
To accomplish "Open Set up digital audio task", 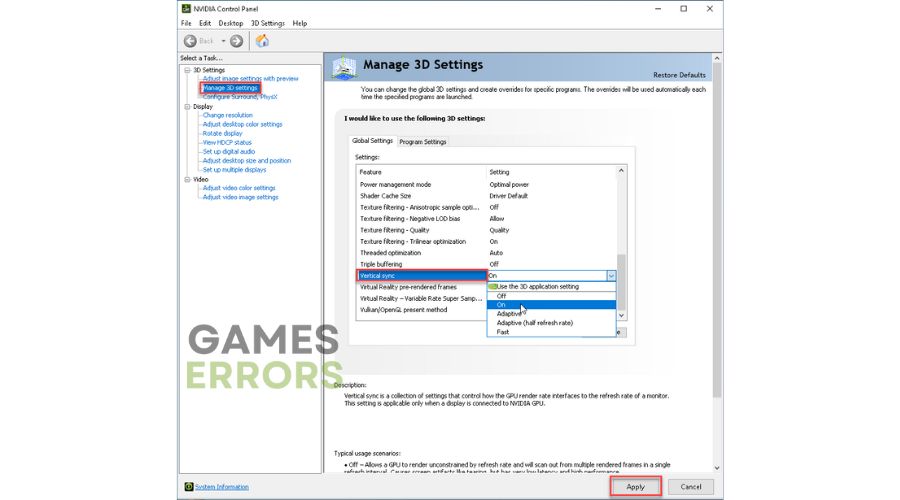I will tap(228, 152).
